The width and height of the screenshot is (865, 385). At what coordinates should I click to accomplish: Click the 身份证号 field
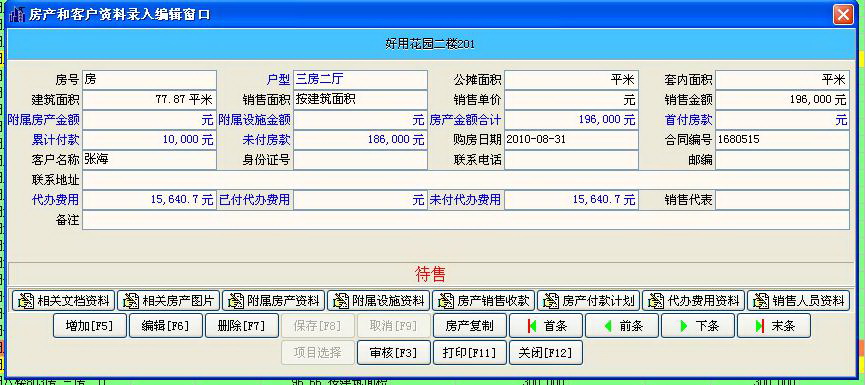(x=360, y=160)
